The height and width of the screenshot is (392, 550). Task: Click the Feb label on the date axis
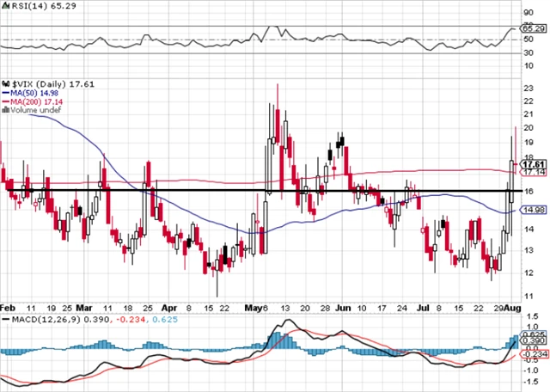click(8, 307)
